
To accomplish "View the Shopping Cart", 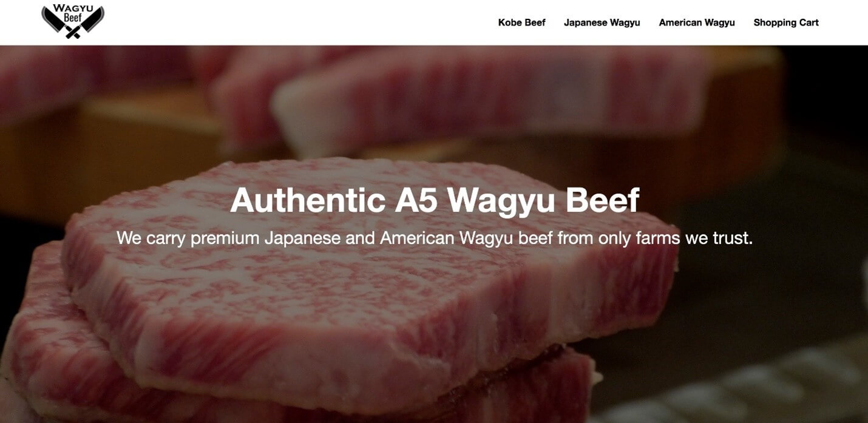I will 786,22.
